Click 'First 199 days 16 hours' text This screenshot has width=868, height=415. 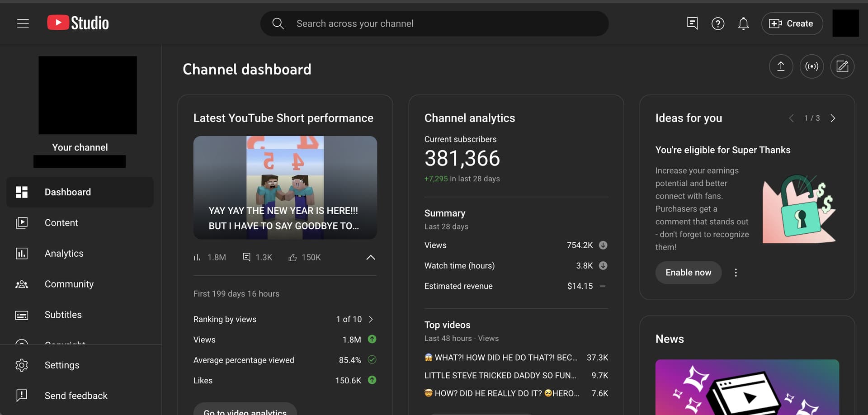(236, 294)
